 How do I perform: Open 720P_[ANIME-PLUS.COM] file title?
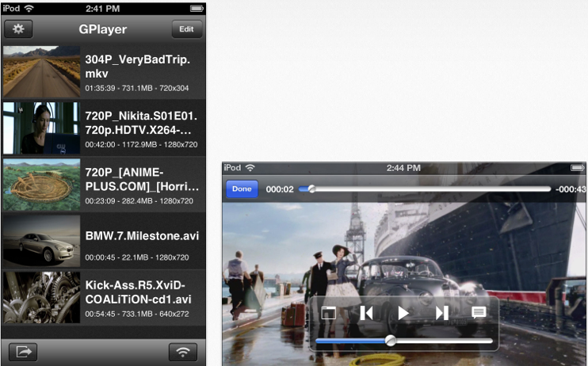(x=142, y=179)
